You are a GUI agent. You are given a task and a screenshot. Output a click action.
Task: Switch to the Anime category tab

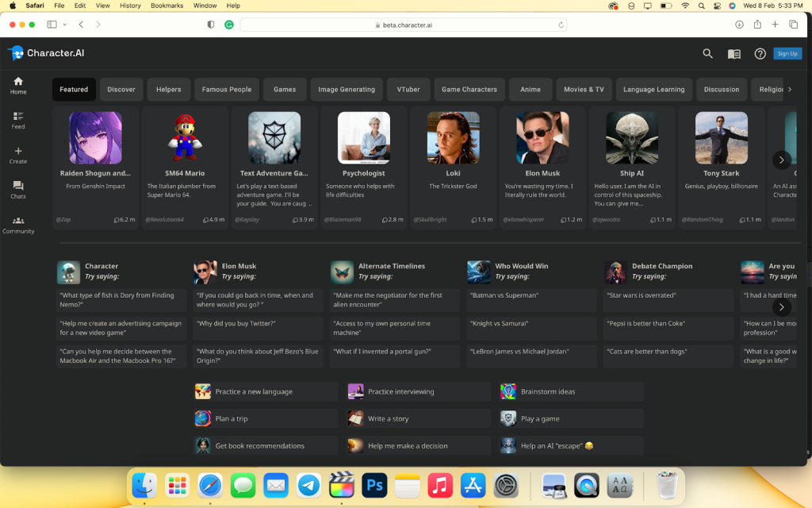tap(530, 90)
